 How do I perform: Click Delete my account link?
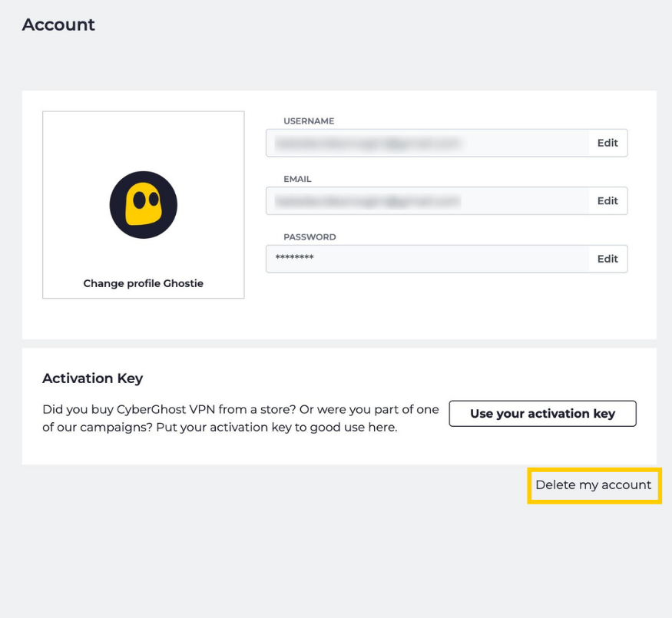[x=594, y=485]
